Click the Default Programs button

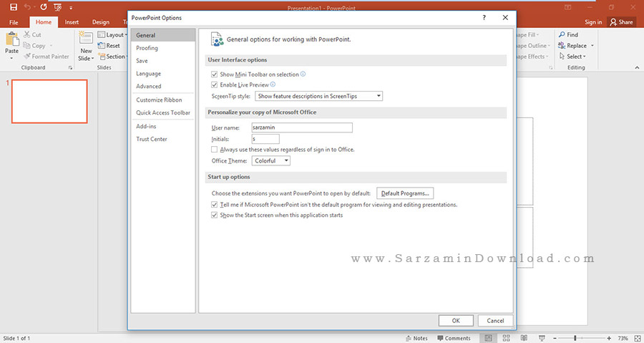coord(405,193)
